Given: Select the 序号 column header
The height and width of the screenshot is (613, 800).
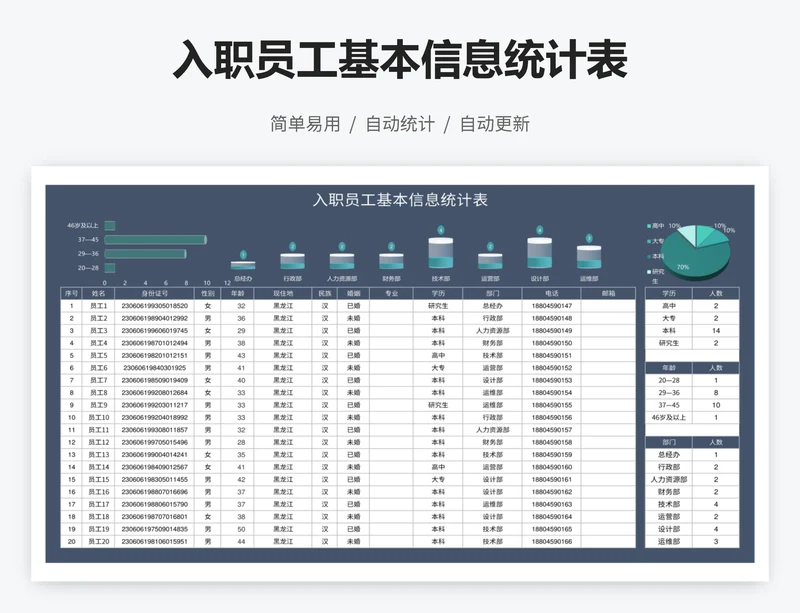Looking at the screenshot, I should point(71,293).
